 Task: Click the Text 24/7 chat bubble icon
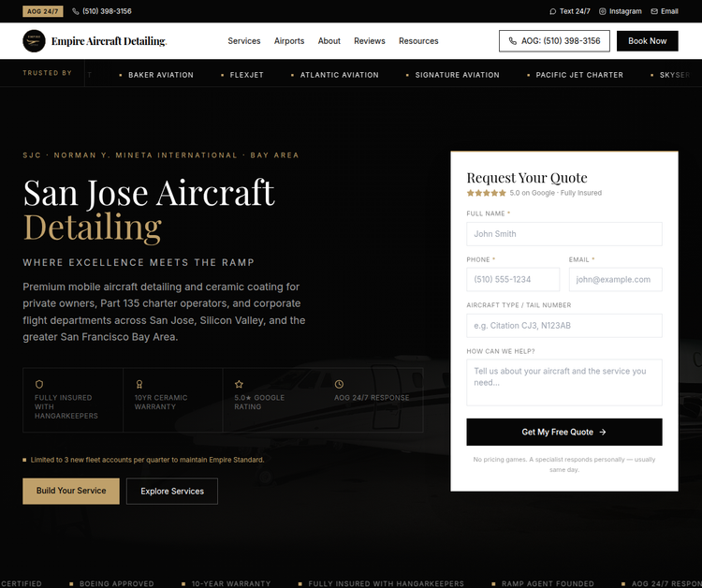(x=552, y=11)
